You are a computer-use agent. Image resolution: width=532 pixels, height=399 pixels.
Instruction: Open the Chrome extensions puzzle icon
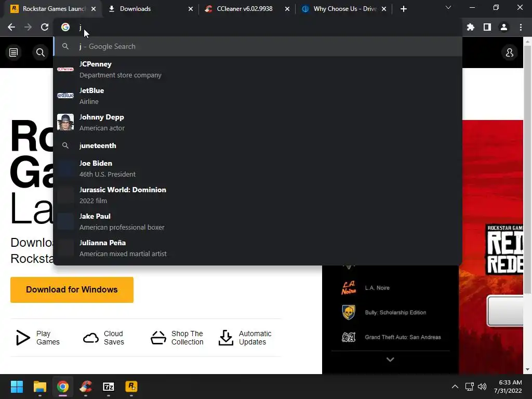[471, 27]
